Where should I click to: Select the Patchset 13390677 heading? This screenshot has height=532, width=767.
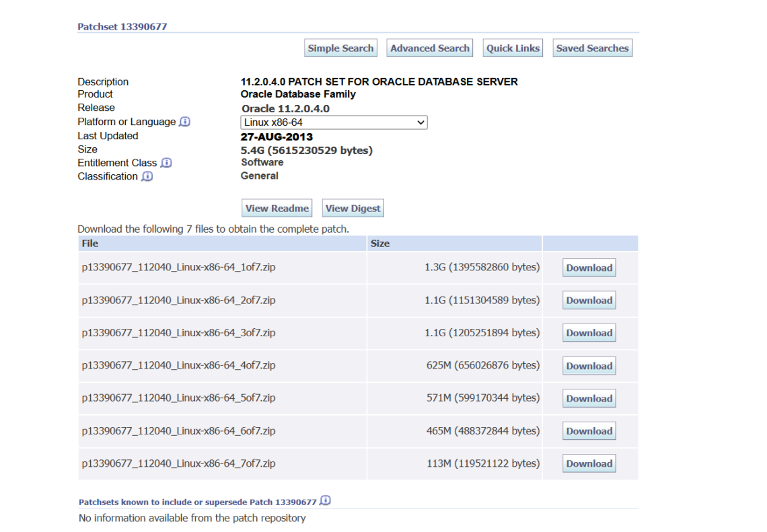click(x=122, y=27)
